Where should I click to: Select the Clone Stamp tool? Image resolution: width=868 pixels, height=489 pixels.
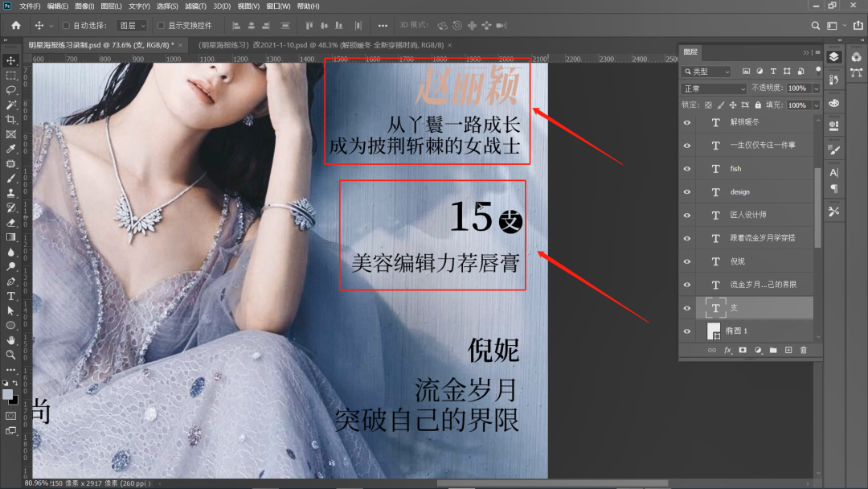(10, 193)
